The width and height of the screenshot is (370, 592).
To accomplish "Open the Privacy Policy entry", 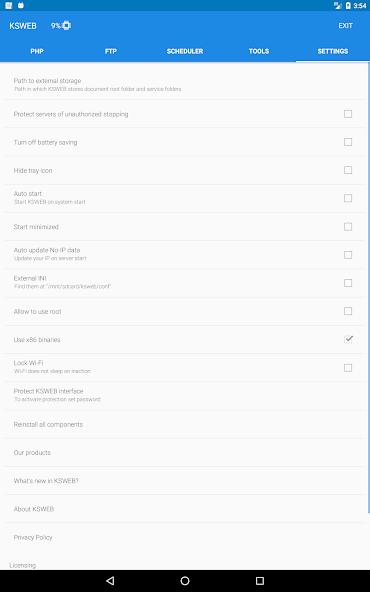I will click(185, 537).
